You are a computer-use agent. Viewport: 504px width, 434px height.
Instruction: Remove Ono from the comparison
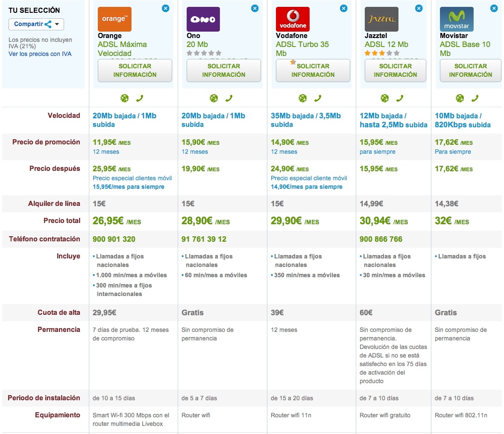click(255, 9)
